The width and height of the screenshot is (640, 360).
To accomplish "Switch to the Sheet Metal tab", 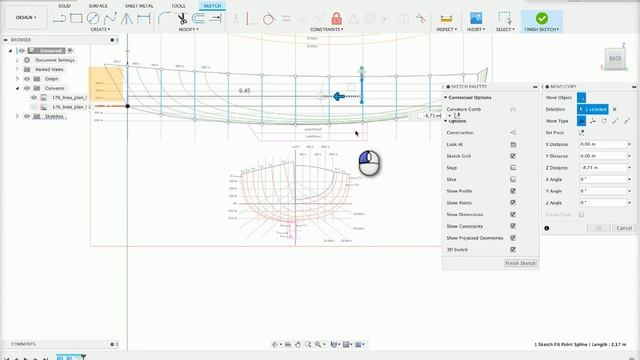I will 139,6.
